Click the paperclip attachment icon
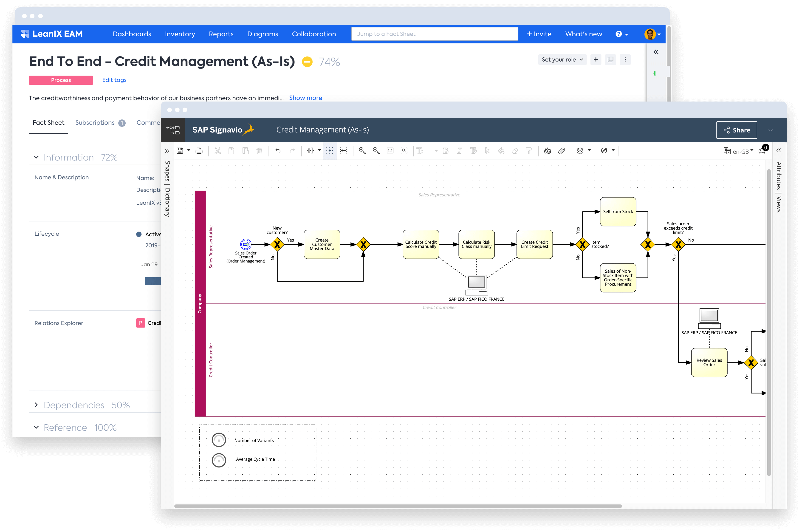 pyautogui.click(x=562, y=151)
